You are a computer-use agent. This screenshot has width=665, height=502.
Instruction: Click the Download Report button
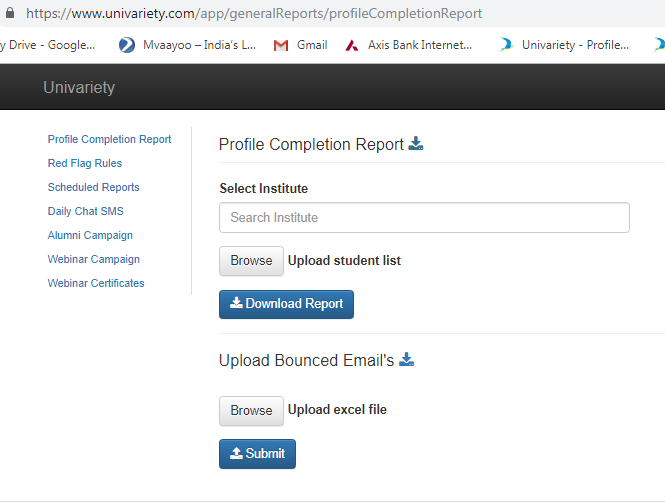pos(286,304)
